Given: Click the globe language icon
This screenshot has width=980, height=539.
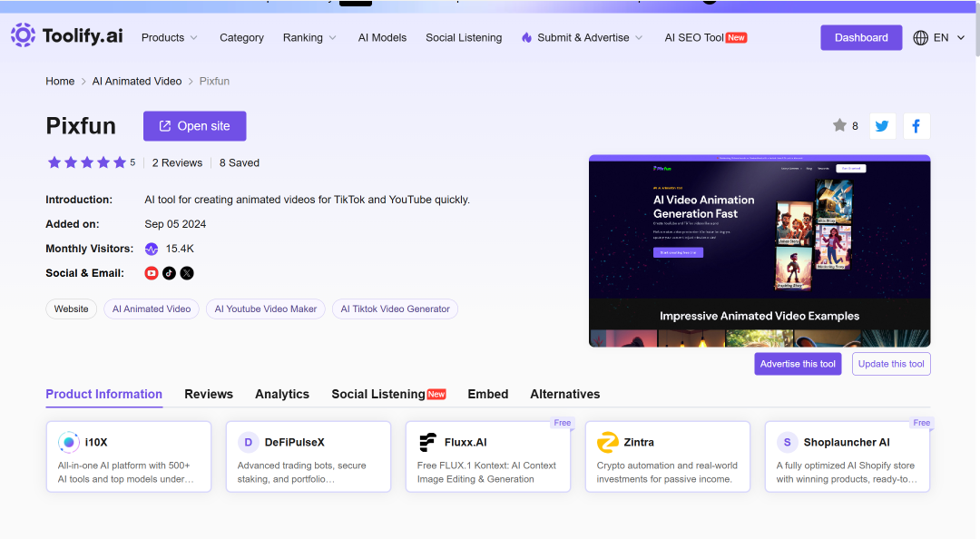Looking at the screenshot, I should pyautogui.click(x=920, y=37).
